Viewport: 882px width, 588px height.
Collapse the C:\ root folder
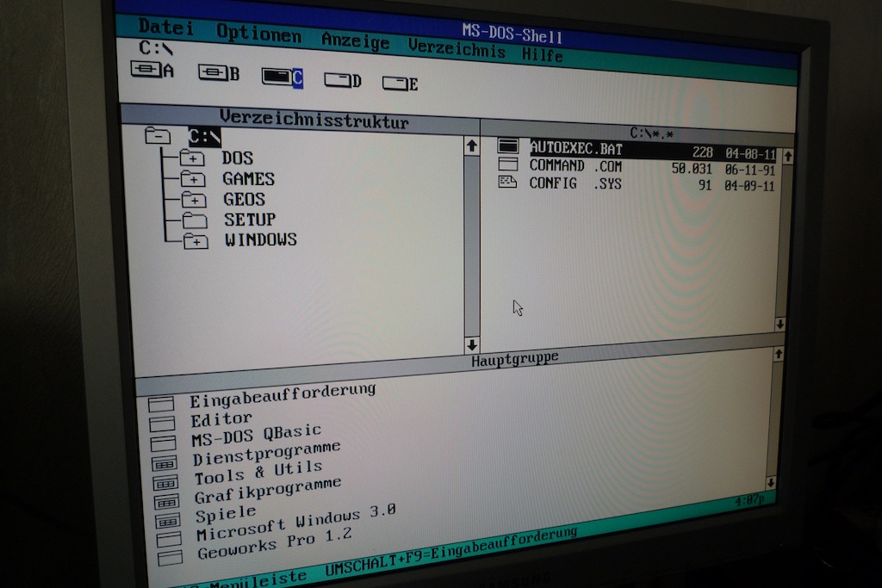(158, 136)
